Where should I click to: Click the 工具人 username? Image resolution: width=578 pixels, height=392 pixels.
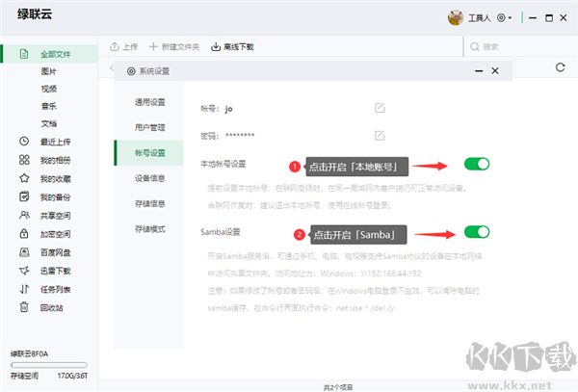[x=479, y=17]
